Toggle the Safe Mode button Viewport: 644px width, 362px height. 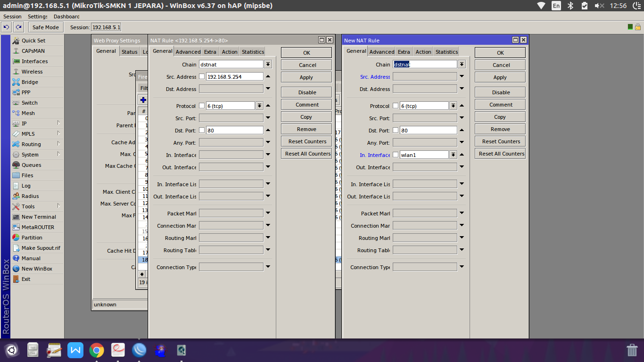[x=46, y=27]
